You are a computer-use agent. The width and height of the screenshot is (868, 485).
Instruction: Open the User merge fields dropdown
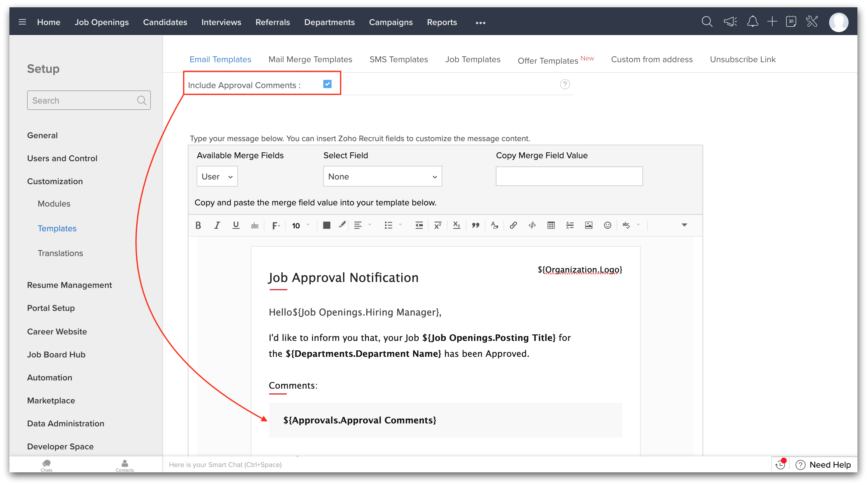tap(217, 176)
